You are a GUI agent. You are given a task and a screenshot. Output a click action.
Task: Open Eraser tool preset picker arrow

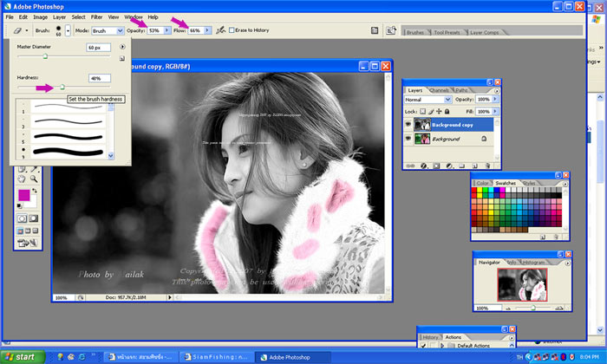coord(27,30)
